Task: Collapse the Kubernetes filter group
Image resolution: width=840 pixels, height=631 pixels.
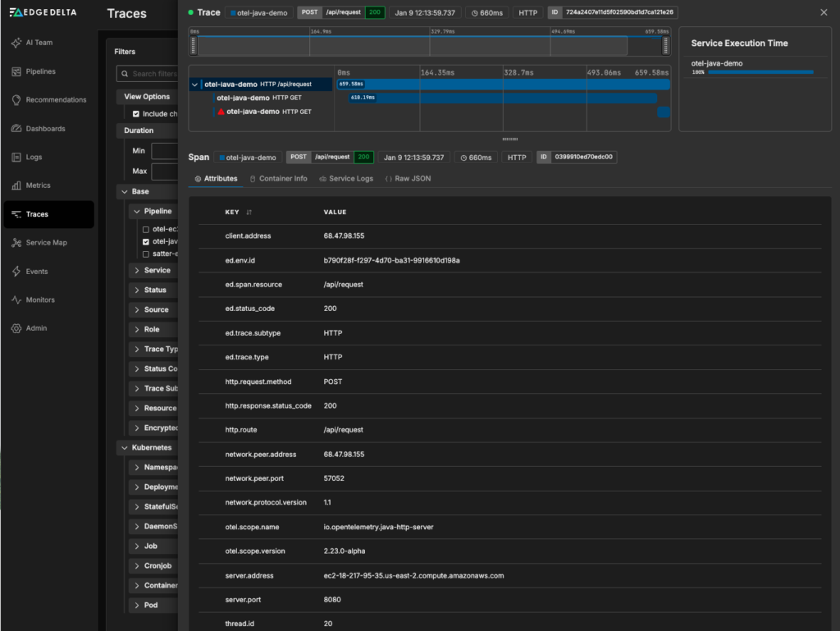Action: pos(123,448)
